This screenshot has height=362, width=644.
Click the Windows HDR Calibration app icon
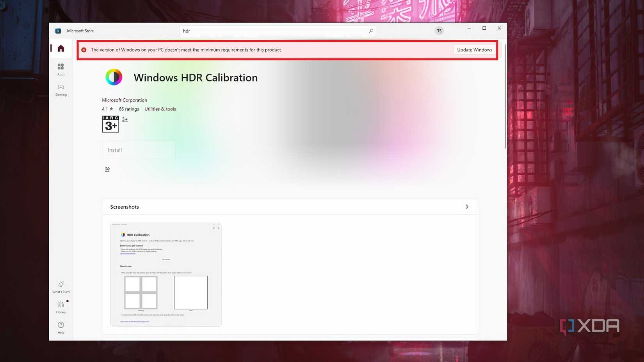(x=114, y=77)
